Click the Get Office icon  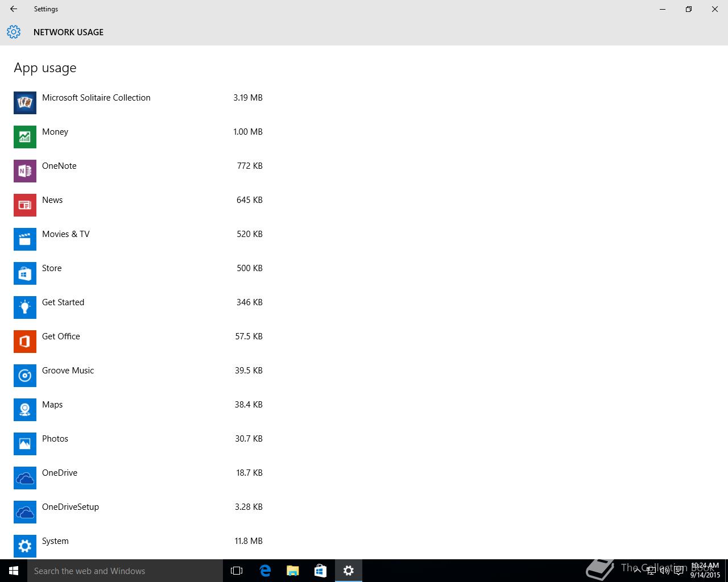point(25,342)
